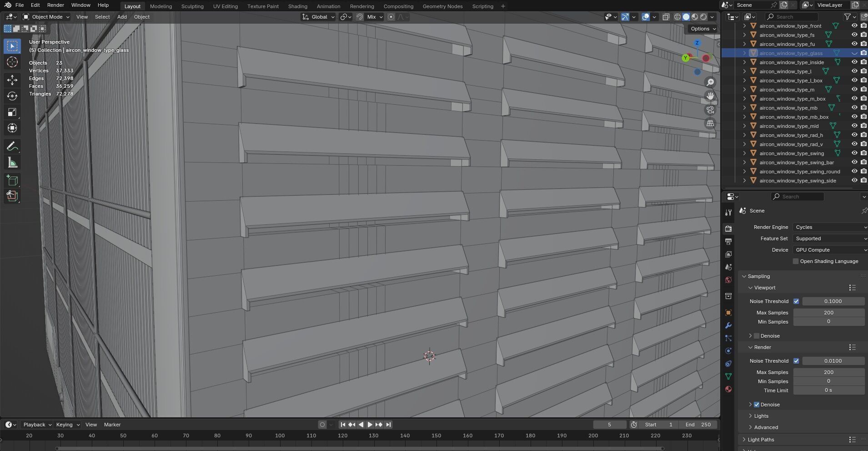Open the Render properties tab
The image size is (868, 451).
pyautogui.click(x=728, y=228)
